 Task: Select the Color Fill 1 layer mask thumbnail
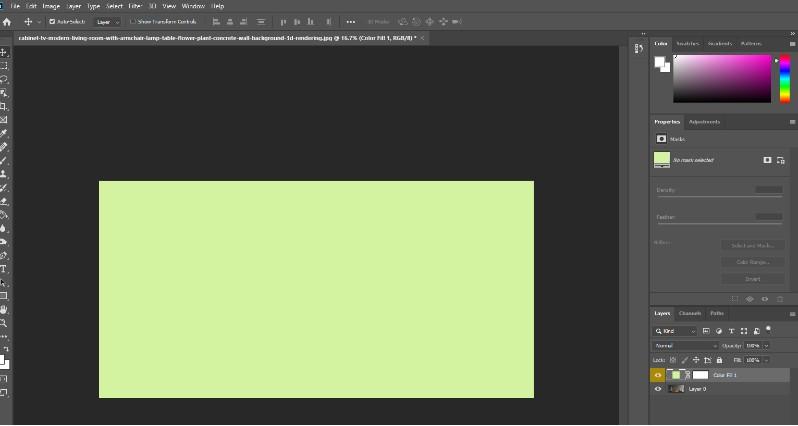[x=701, y=375]
